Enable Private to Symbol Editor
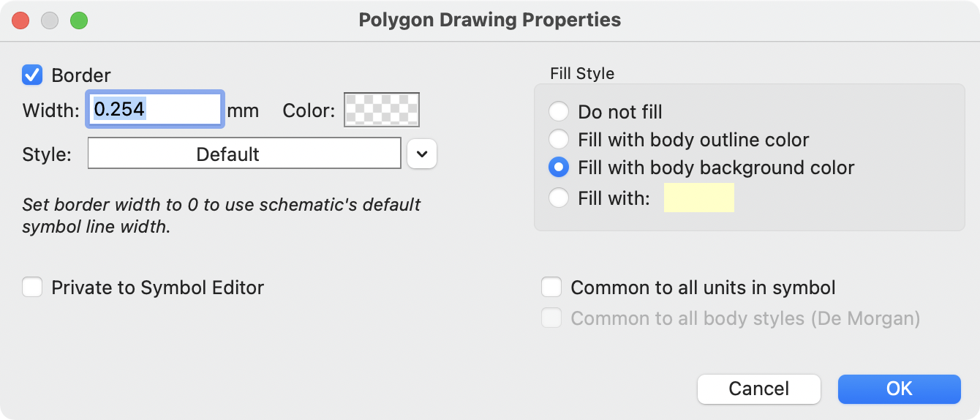This screenshot has width=980, height=420. point(32,288)
